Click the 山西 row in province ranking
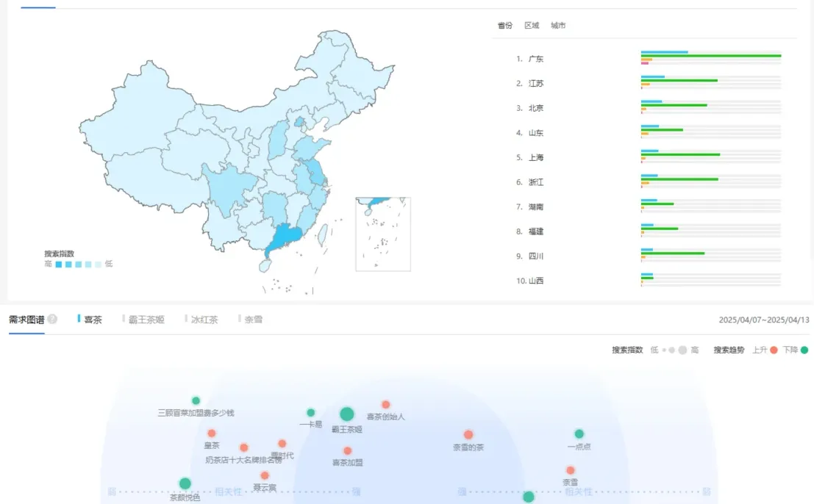Screen dimensions: 814x504 pos(648,281)
